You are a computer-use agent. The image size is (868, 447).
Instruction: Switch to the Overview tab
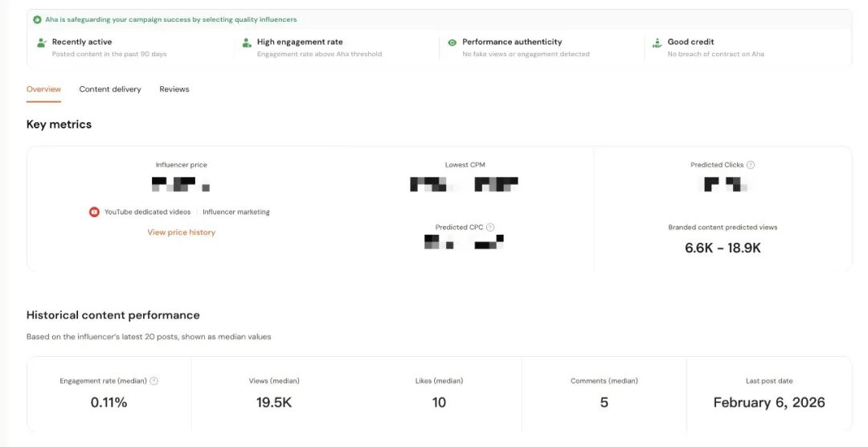tap(43, 89)
